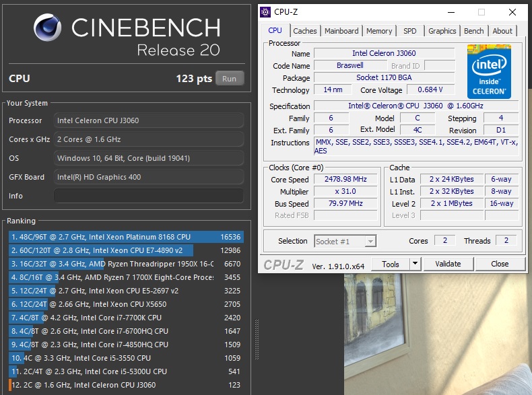This screenshot has height=395, width=532.
Task: Click the Level 2 value 2 x 1 MBytes
Action: (452, 203)
